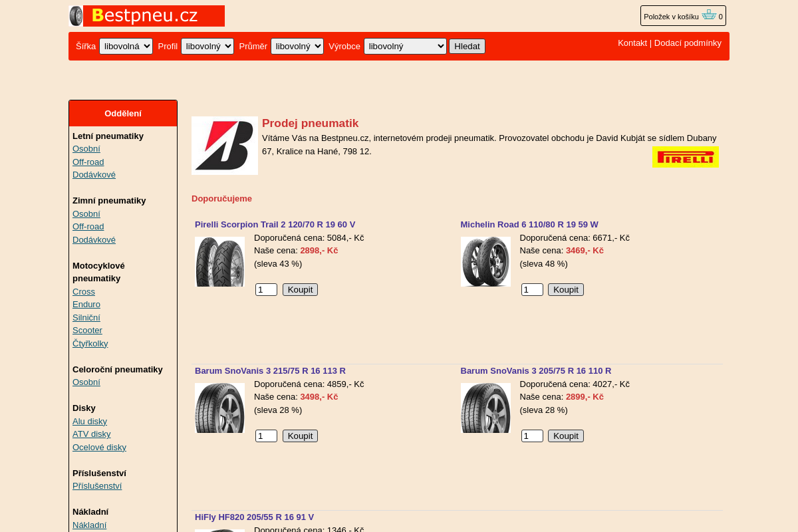Click the price 3469,- Kč

pos(585,250)
